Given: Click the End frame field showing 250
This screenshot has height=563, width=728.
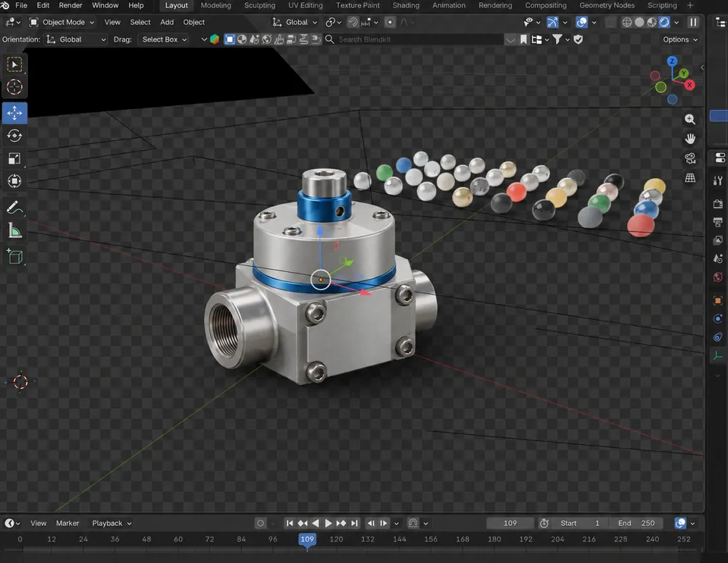Looking at the screenshot, I should tap(636, 523).
